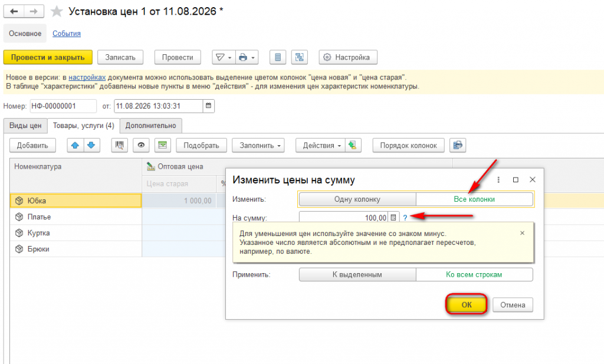The height and width of the screenshot is (364, 604).
Task: Switch to the Виды цен tab
Action: (25, 126)
